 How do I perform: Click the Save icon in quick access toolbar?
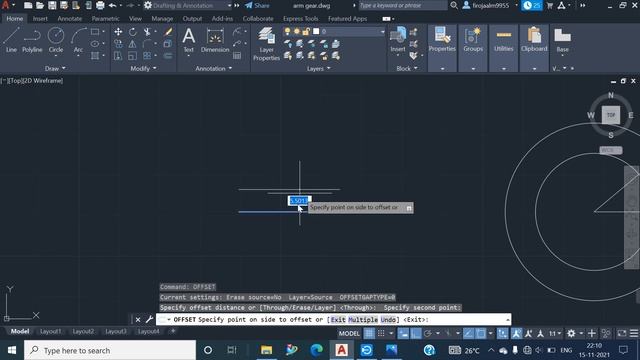52,5
